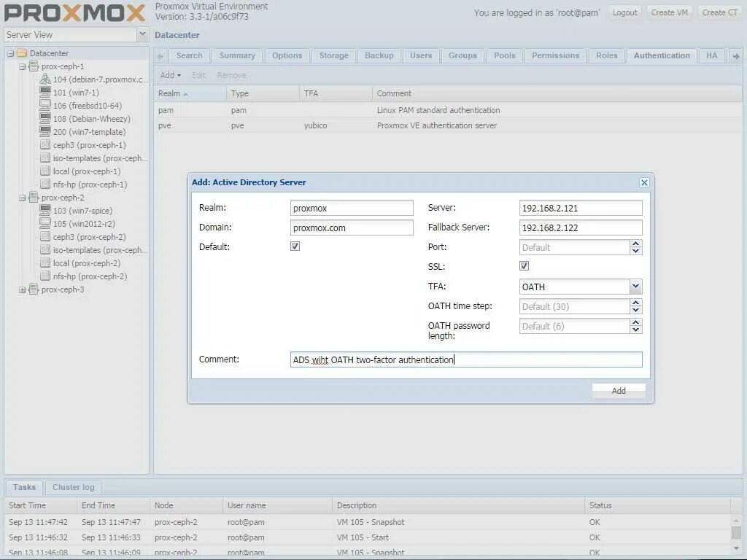The width and height of the screenshot is (747, 560).
Task: Decrease the OATH time step value
Action: [x=635, y=310]
